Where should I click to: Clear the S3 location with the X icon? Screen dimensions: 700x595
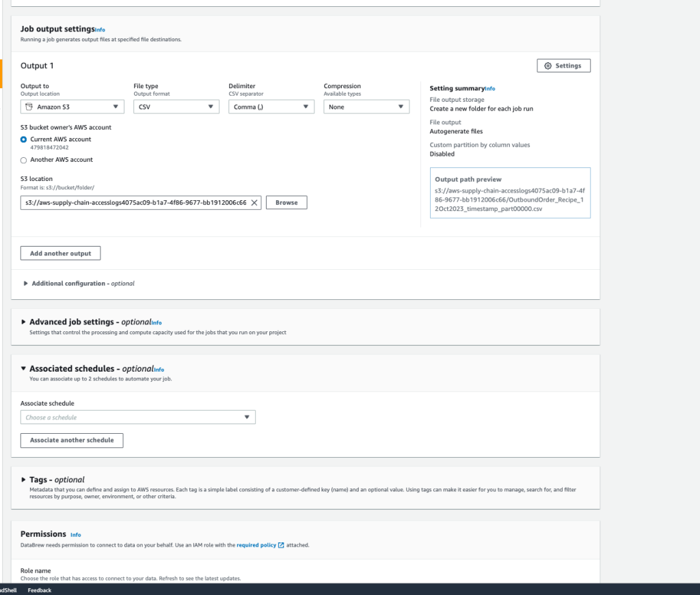(x=254, y=202)
